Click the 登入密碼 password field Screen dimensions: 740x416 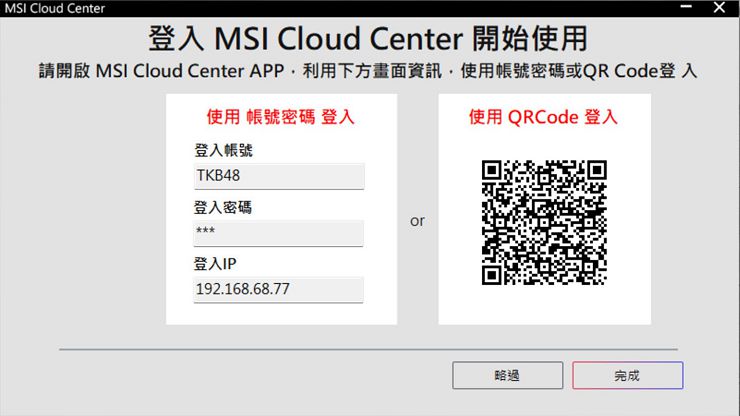pos(278,233)
